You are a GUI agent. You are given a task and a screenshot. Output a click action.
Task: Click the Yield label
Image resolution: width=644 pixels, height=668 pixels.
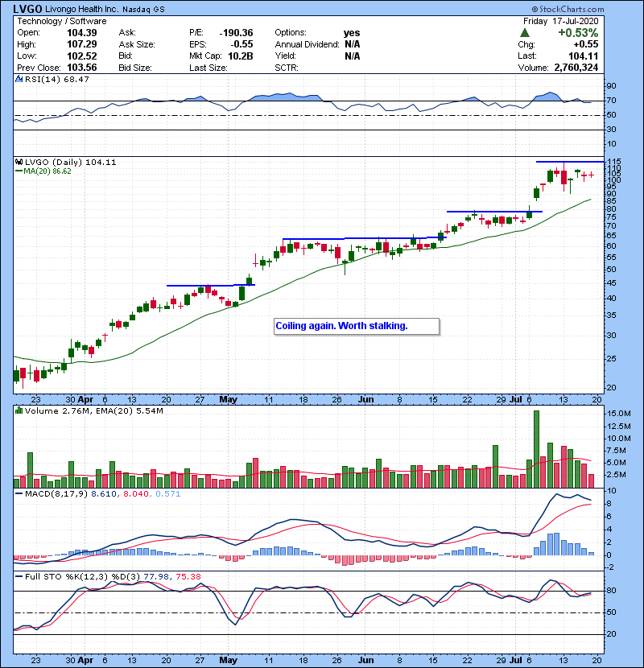coord(285,56)
